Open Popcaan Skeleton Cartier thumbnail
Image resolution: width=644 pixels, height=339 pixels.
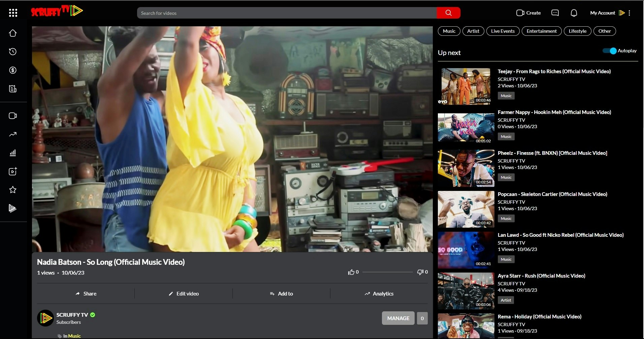[x=466, y=209]
